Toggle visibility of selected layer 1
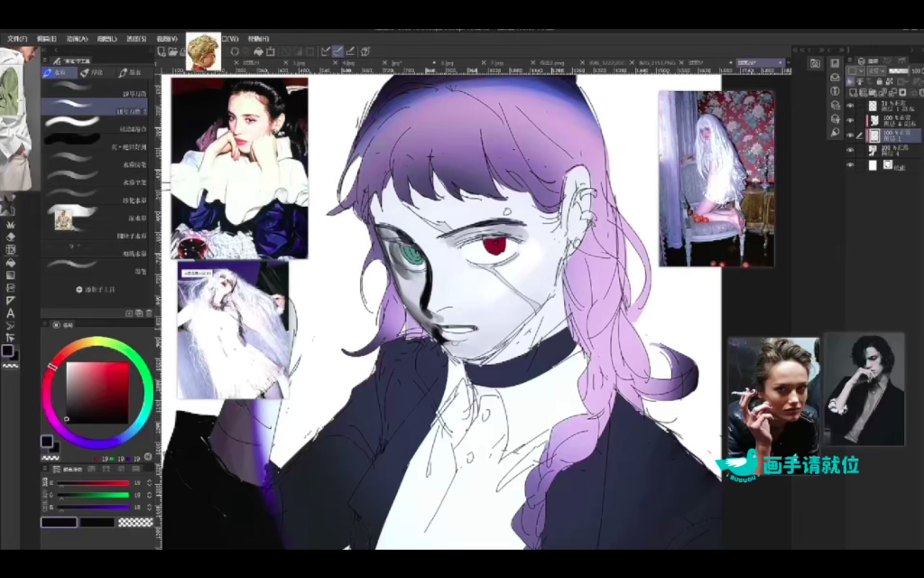The width and height of the screenshot is (924, 578). pos(850,135)
